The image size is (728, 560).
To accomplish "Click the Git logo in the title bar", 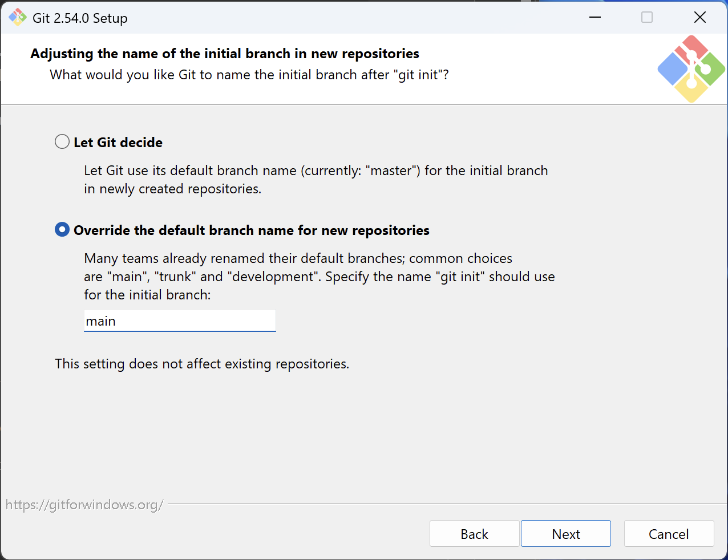I will (x=17, y=17).
